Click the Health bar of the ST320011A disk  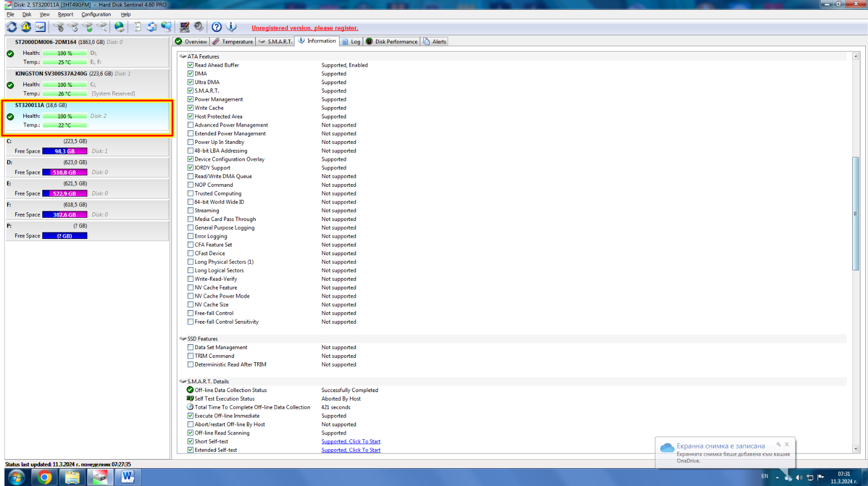(x=65, y=116)
